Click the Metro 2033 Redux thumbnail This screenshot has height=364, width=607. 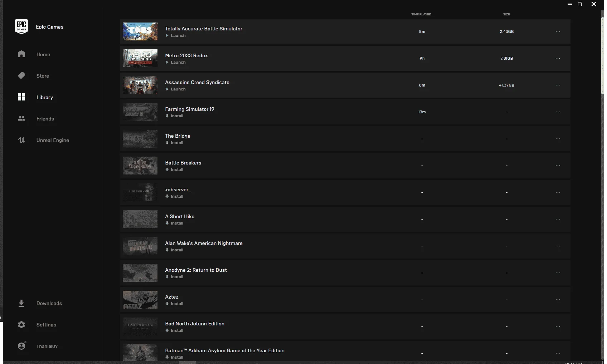[140, 58]
